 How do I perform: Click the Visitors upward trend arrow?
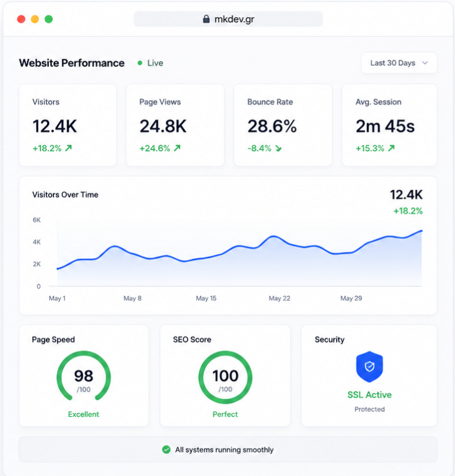pos(69,148)
